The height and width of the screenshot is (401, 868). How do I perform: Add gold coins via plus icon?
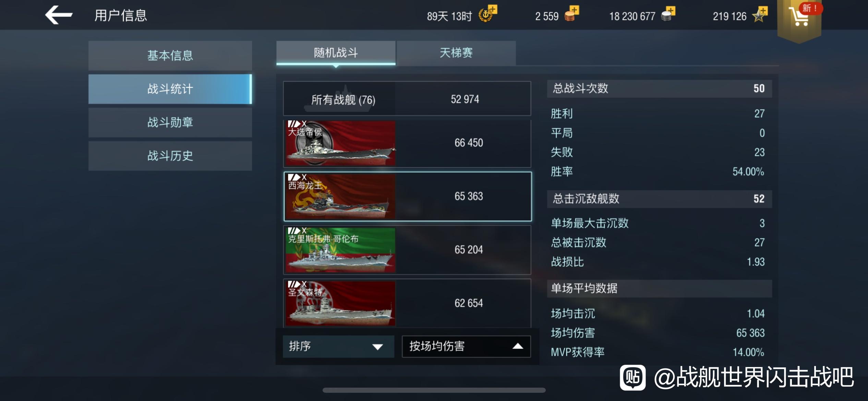tap(572, 14)
